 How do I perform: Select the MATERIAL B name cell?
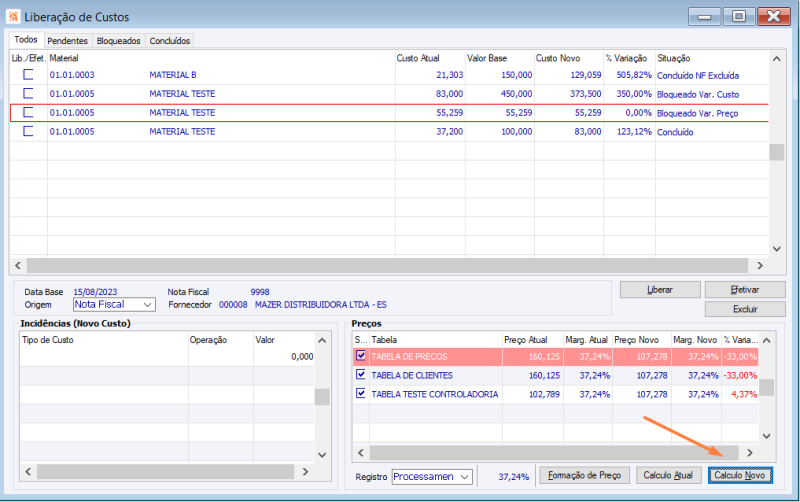tap(173, 75)
